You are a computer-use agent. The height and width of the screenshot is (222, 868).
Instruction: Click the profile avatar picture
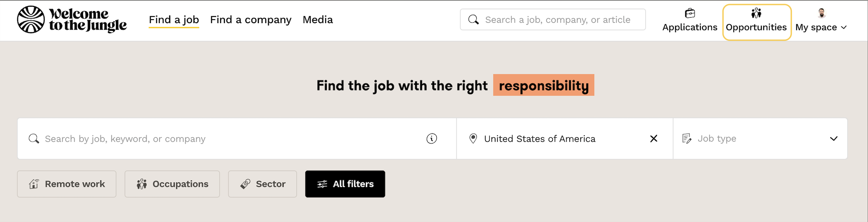click(x=821, y=13)
